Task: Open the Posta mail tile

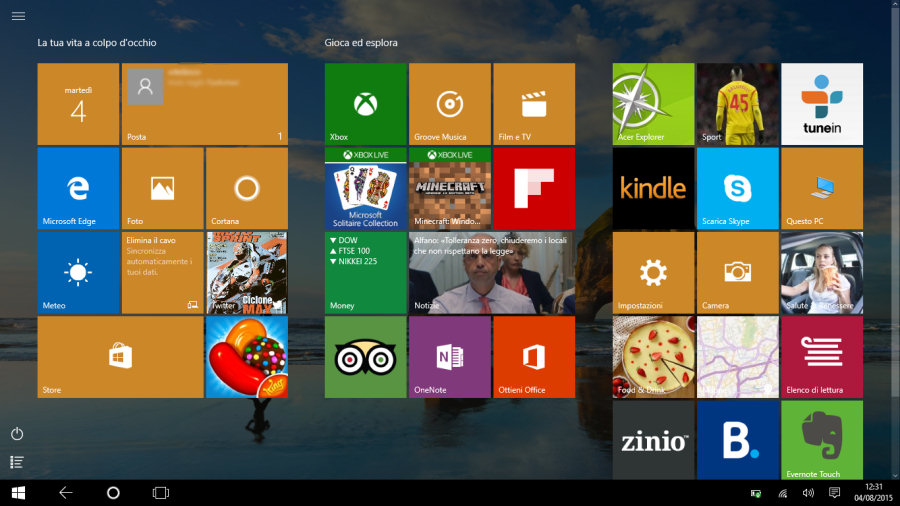Action: coord(205,104)
